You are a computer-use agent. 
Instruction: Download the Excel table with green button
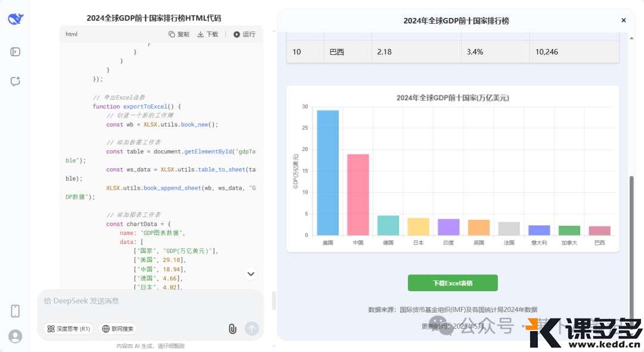[453, 283]
